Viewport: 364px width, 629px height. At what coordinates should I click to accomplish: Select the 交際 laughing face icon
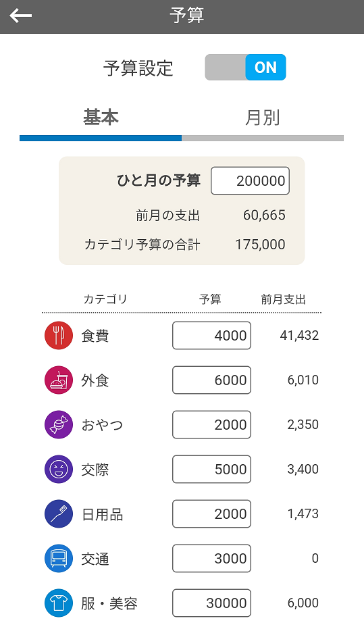[x=59, y=469]
